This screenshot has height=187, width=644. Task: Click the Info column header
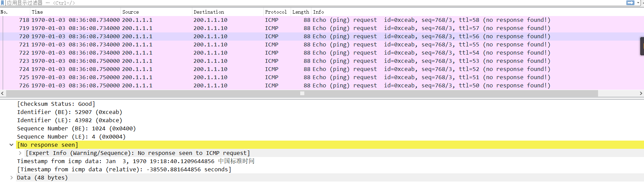tap(319, 12)
